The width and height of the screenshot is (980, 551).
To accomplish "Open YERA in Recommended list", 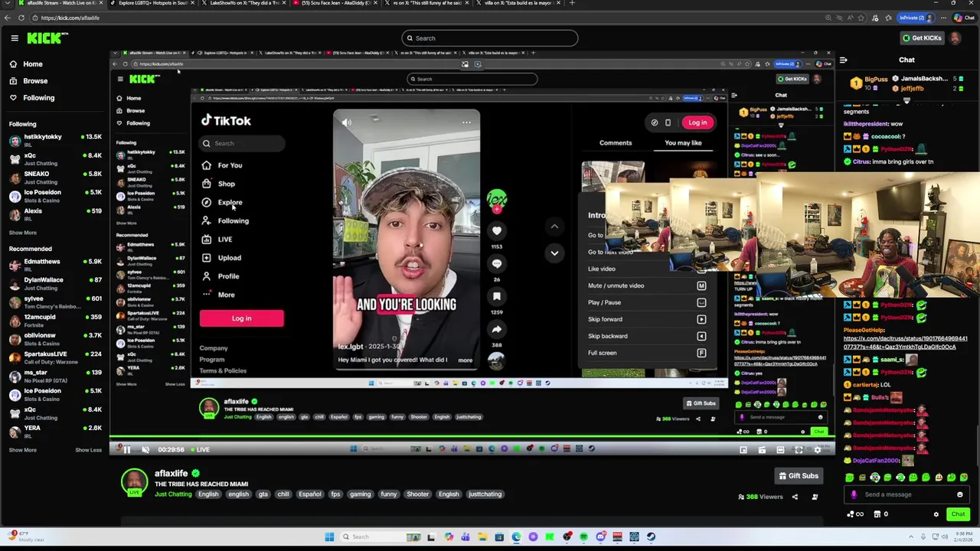I will coord(55,431).
